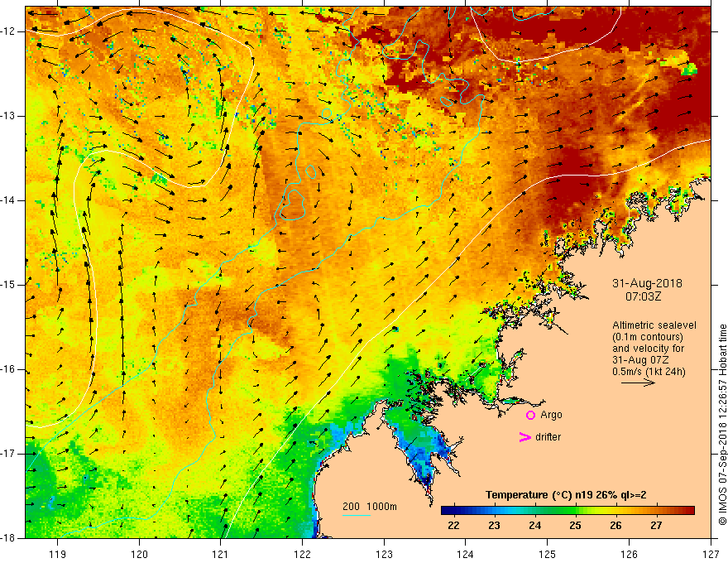Click color bar value 23
Screen dimensions: 728x563
click(x=494, y=526)
